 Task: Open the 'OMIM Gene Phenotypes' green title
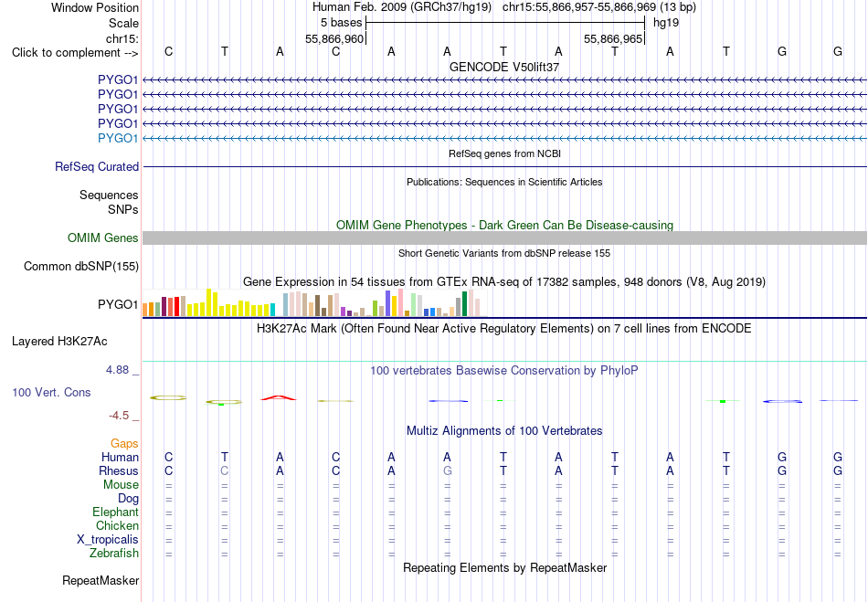[x=504, y=226]
